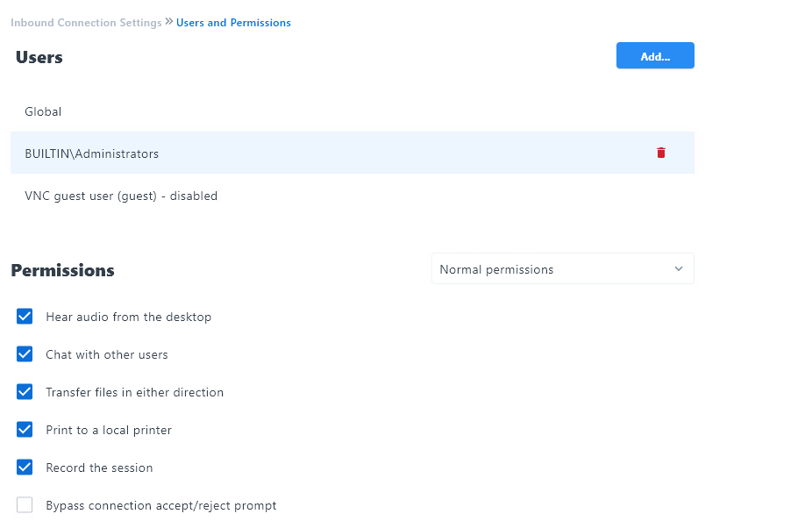Select the Global user entry
This screenshot has width=812, height=521.
tap(42, 111)
